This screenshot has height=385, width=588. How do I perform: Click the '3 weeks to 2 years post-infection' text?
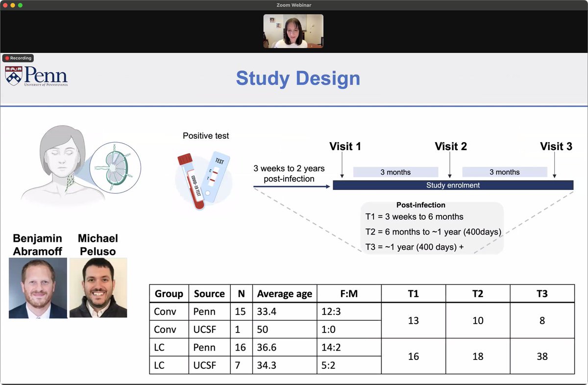pyautogui.click(x=289, y=174)
